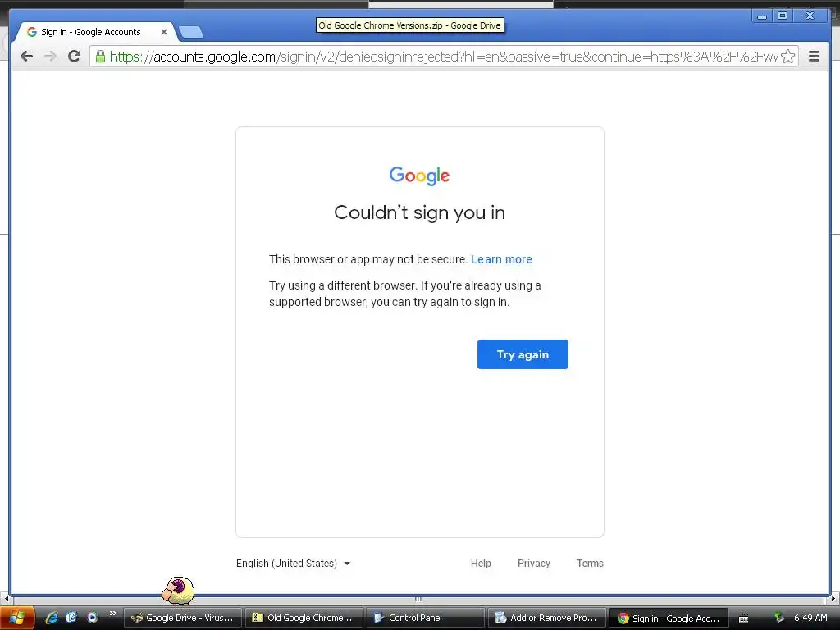Expand quick launch overflow chevron
The width and height of the screenshot is (840, 630).
(112, 614)
